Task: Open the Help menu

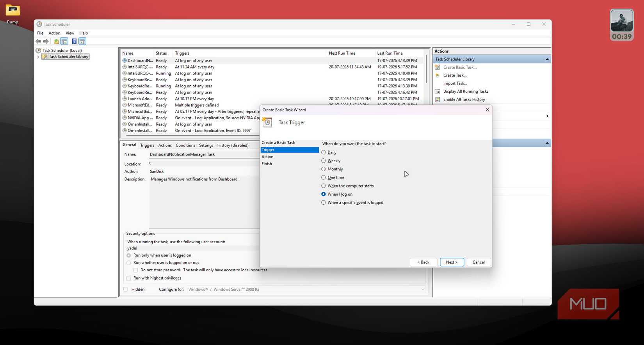Action: point(84,33)
